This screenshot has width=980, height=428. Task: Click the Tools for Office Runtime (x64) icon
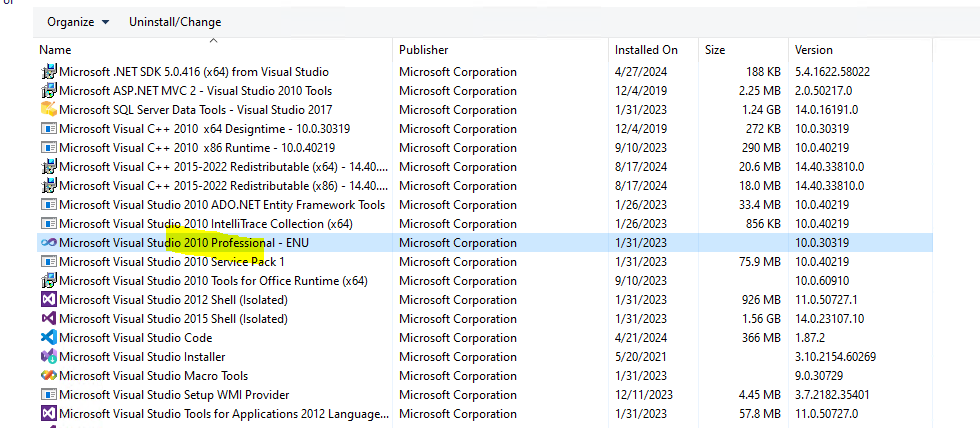[48, 281]
